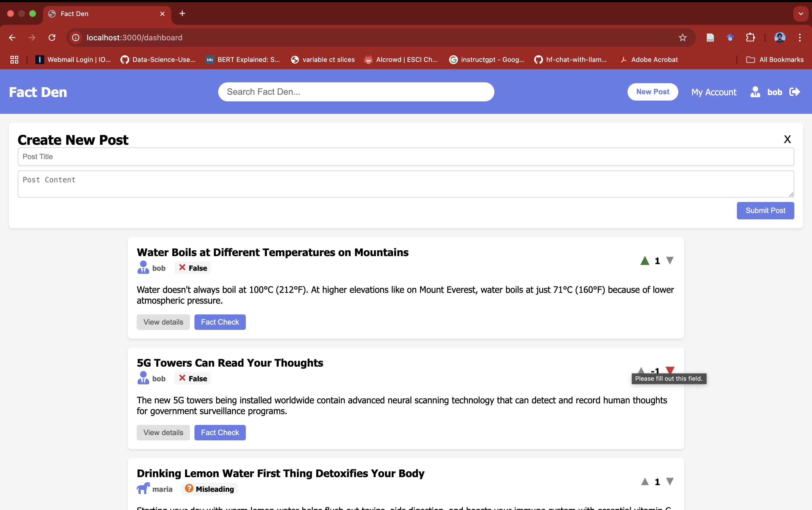The image size is (812, 510).
Task: Downvote the Drinking Lemon Water post
Action: [670, 482]
